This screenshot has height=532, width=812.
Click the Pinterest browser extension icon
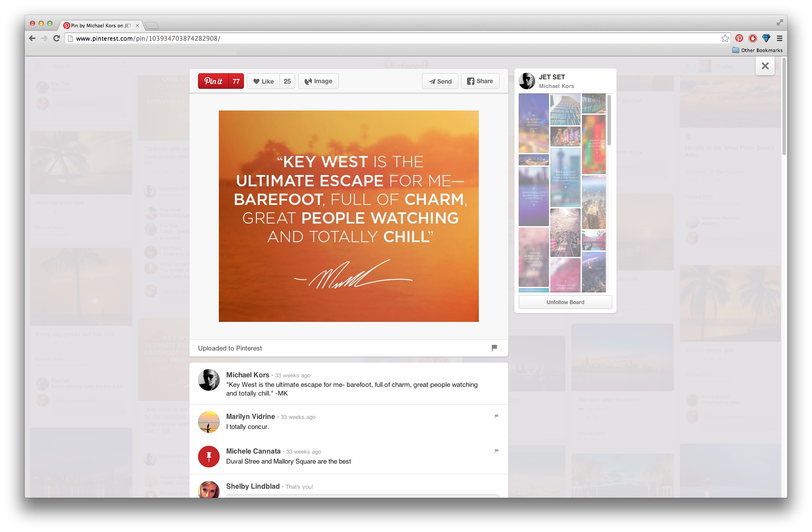(739, 38)
